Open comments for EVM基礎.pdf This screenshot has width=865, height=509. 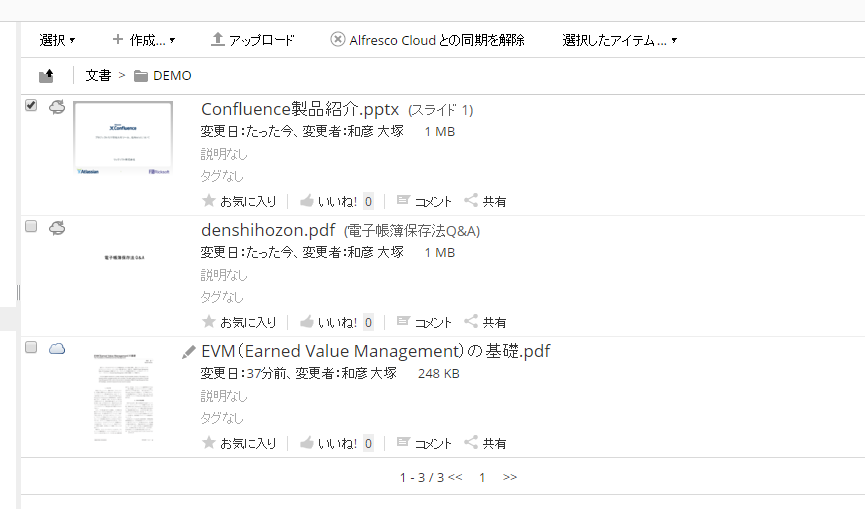[x=424, y=443]
